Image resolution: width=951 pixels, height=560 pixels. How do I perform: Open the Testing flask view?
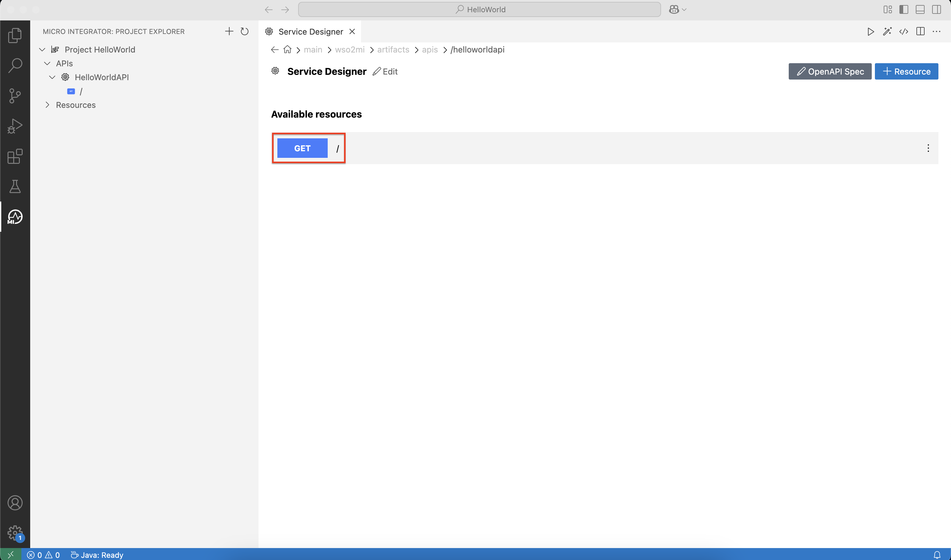click(x=15, y=186)
